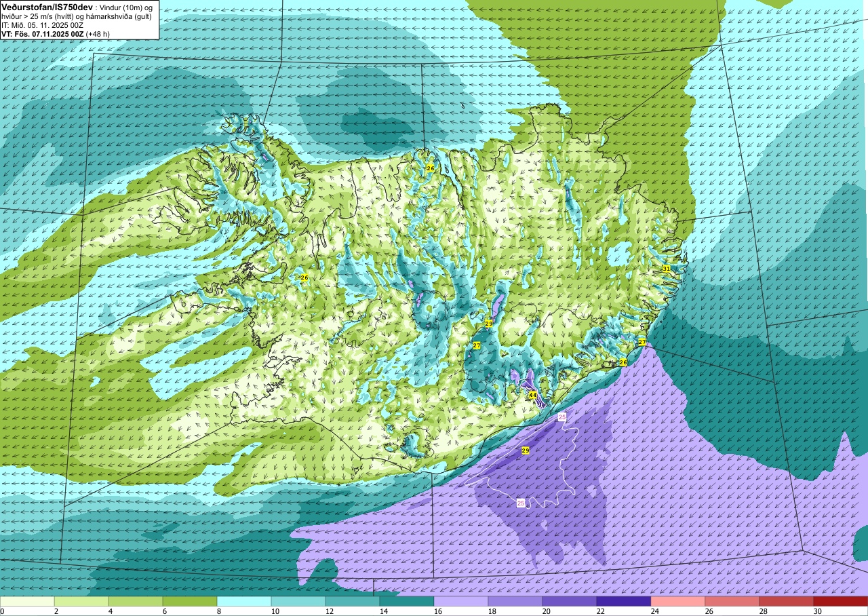Screen dimensions: 868x616
Task: Click the yellow 26 label on north coast
Action: 430,168
